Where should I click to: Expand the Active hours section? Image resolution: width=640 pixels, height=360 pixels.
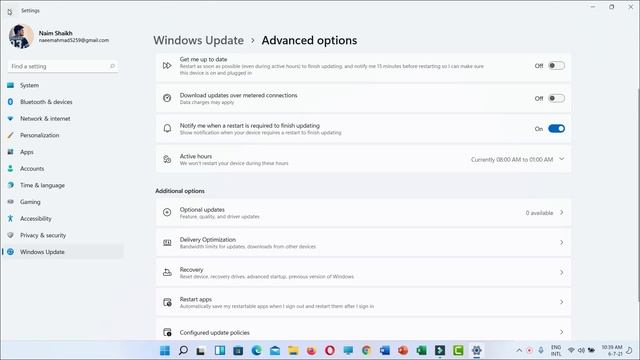(x=562, y=159)
